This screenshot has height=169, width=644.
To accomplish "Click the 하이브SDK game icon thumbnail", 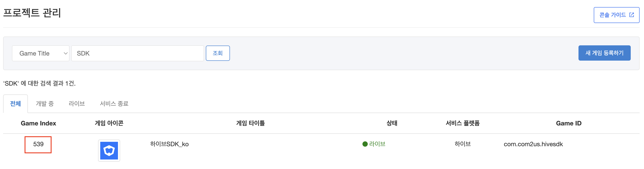I will coord(109,150).
